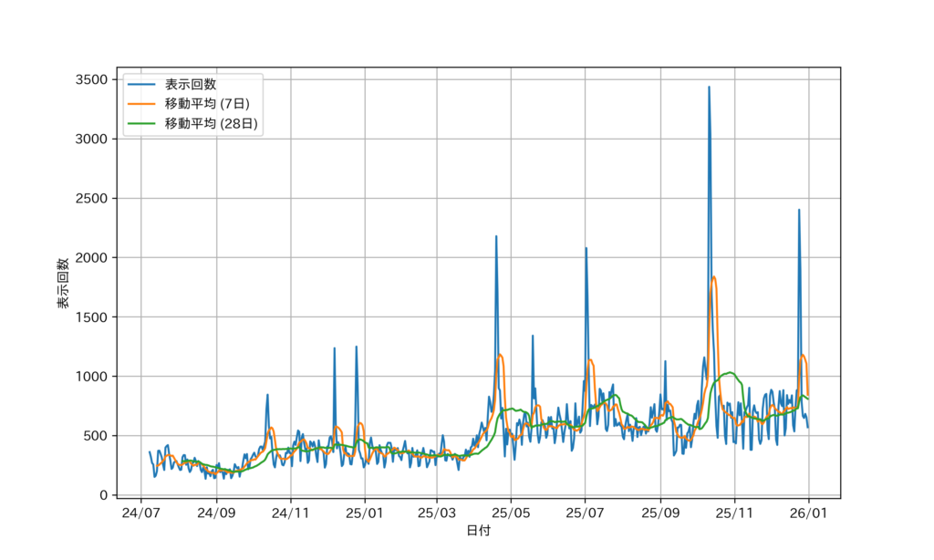Click the 日付 x-axis title
This screenshot has height=560, width=934.
click(x=478, y=530)
